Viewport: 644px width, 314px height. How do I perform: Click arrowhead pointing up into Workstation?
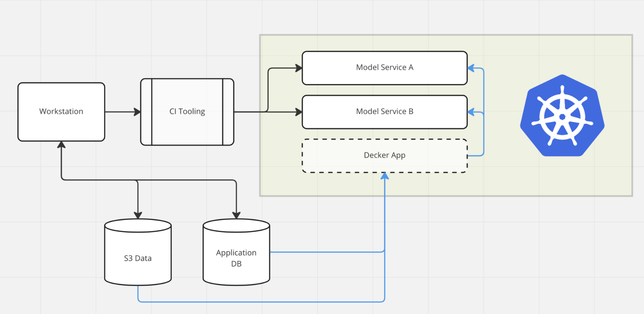pos(61,145)
